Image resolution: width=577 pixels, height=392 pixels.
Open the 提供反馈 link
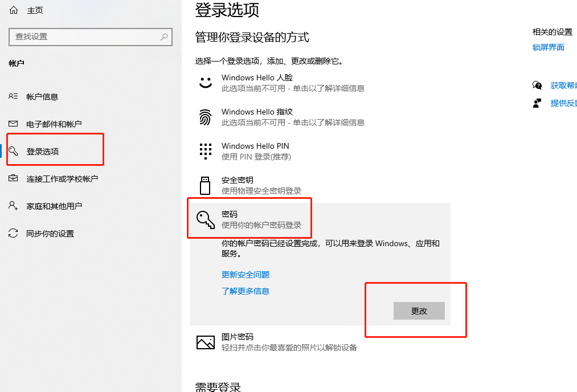(x=564, y=103)
